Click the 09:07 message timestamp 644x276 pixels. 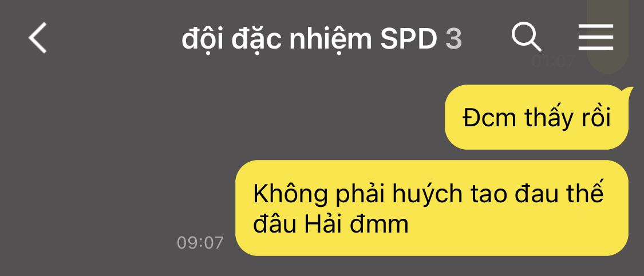(x=200, y=242)
